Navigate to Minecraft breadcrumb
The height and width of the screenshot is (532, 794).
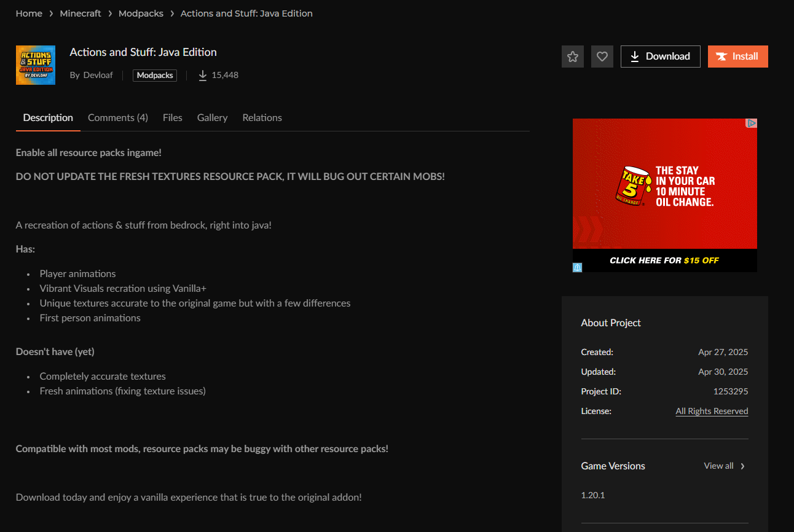tap(81, 14)
